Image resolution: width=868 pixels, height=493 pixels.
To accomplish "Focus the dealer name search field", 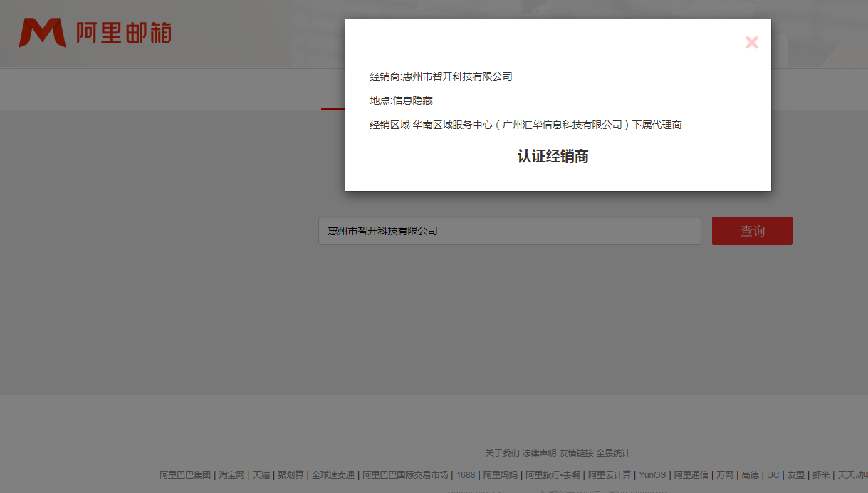I will tap(510, 231).
